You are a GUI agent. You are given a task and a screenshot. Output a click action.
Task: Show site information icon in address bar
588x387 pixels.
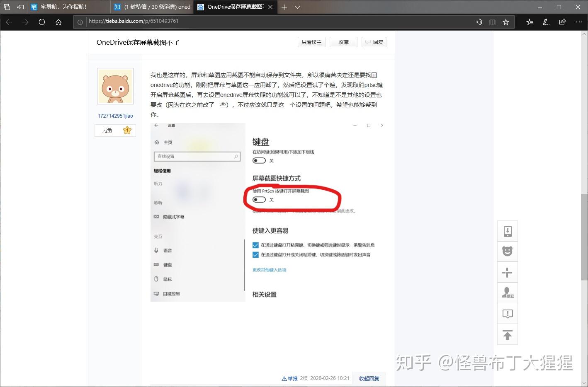[80, 22]
